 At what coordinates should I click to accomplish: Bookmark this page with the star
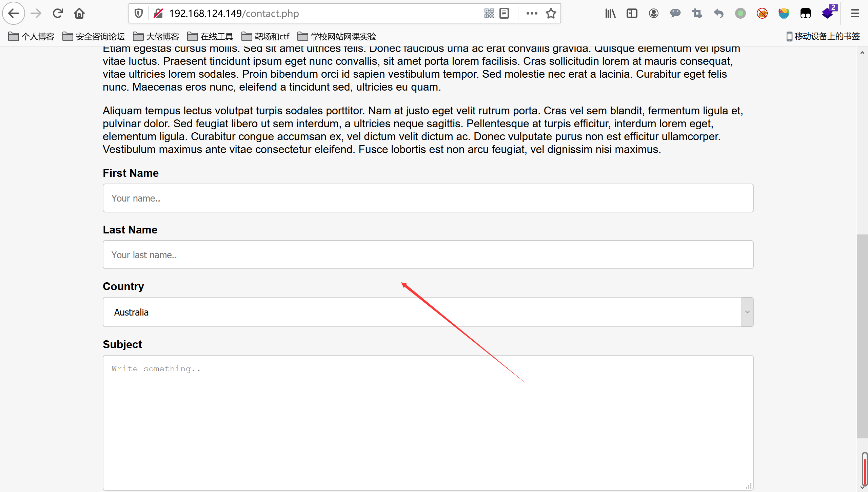click(x=551, y=14)
